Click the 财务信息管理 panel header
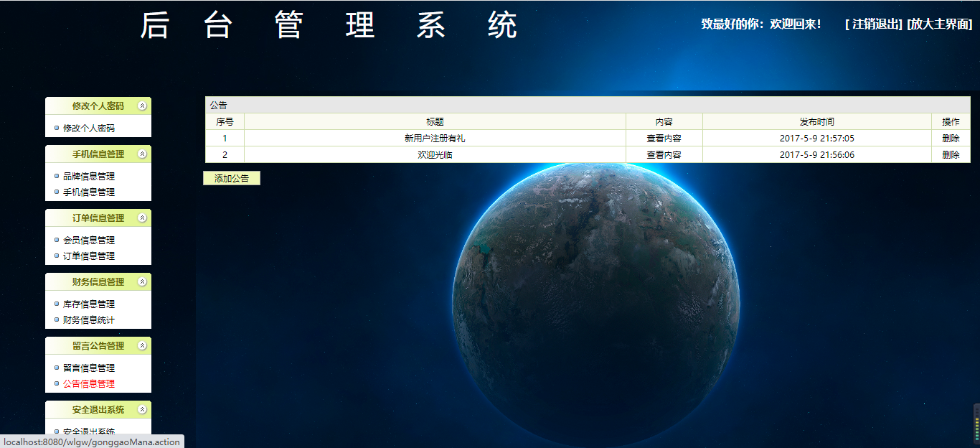Screen dimensions: 980x448 pos(98,281)
